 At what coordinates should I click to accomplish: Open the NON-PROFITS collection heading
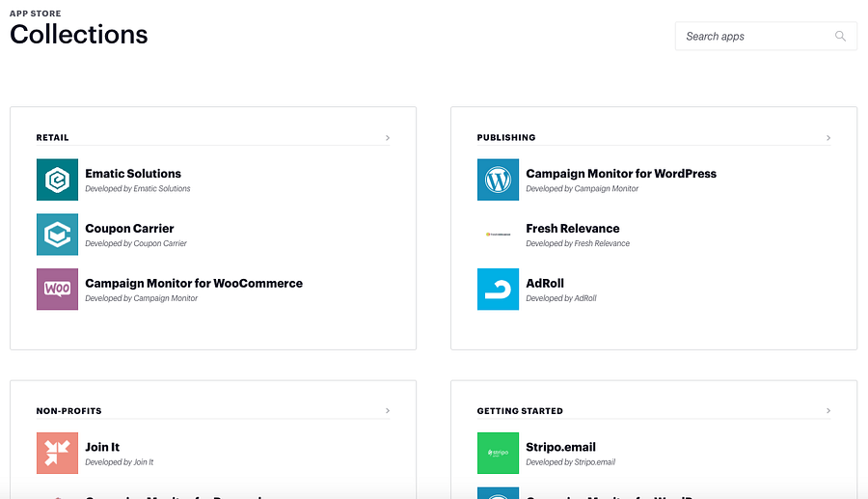point(68,411)
